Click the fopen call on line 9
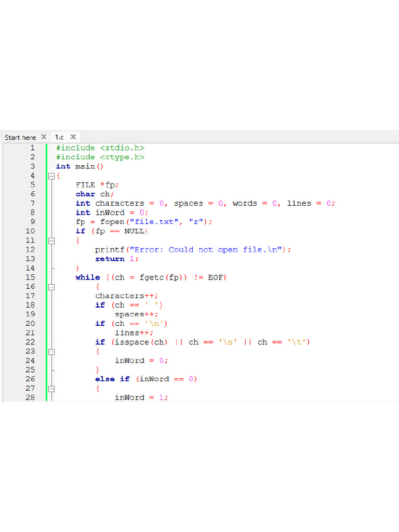Screen dimensions: 399x532 pyautogui.click(x=156, y=222)
